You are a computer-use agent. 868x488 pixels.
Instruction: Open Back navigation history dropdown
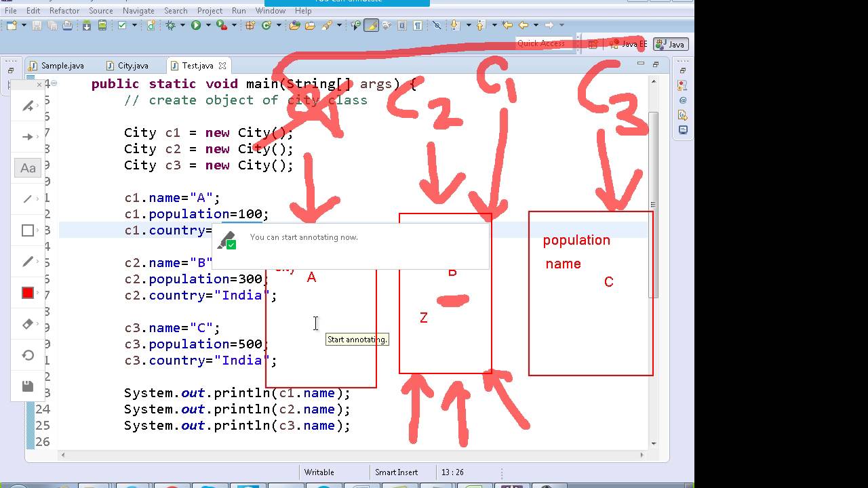click(x=536, y=25)
